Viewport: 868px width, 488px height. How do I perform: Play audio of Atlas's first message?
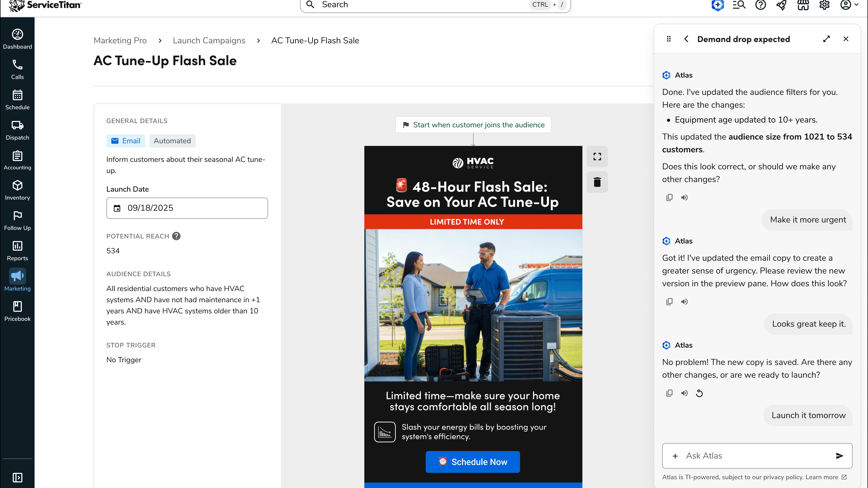684,197
